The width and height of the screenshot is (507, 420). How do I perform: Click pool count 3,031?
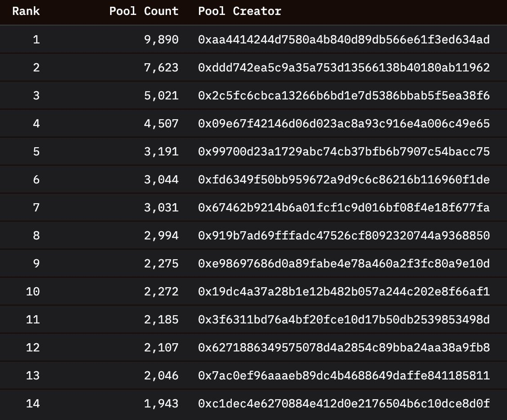(x=161, y=208)
